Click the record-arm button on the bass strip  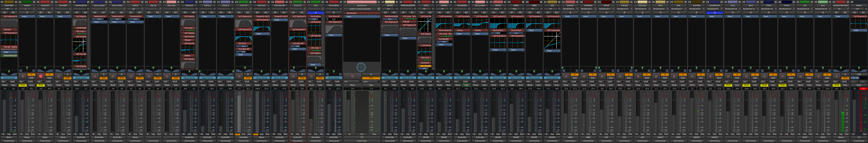pyautogui.click(x=311, y=76)
